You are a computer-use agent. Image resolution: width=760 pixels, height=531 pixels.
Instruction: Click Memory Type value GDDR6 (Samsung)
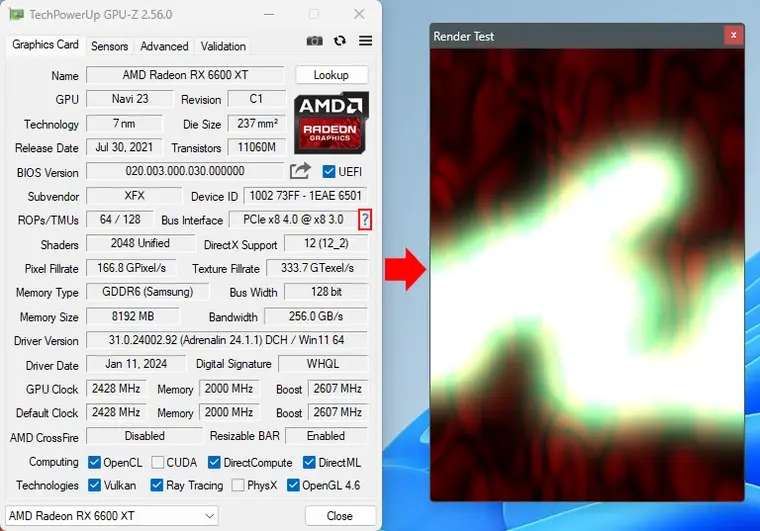pyautogui.click(x=147, y=292)
